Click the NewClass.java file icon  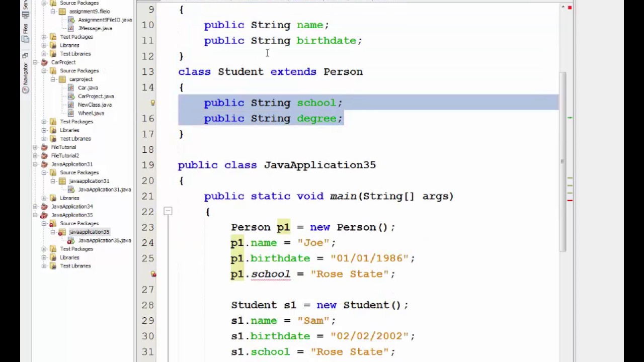click(71, 105)
